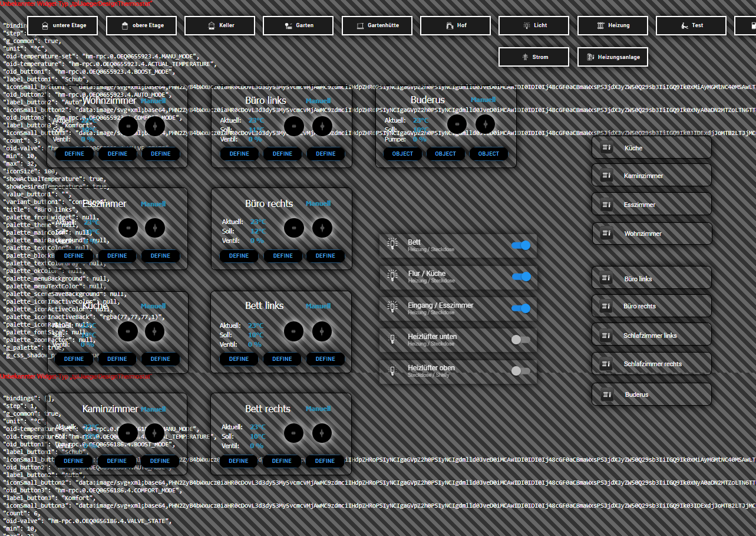Raise Kaminzimmer temperature with plus button
The height and width of the screenshot is (536, 756).
coord(154,433)
